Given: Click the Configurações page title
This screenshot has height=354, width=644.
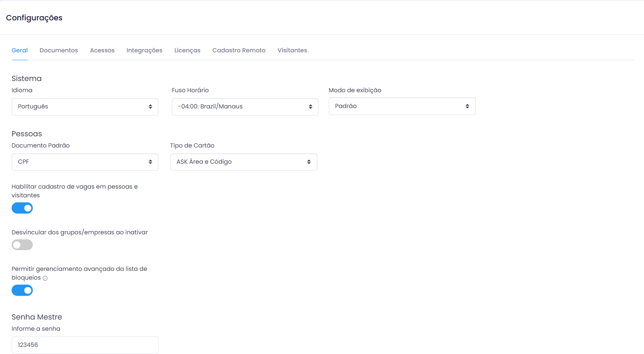Looking at the screenshot, I should 34,18.
